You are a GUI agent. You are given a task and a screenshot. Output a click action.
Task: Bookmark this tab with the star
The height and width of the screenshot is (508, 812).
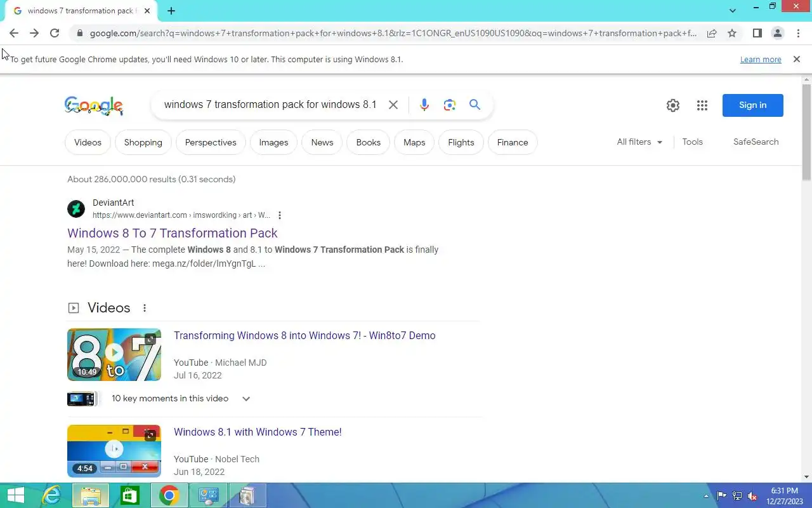pos(732,33)
